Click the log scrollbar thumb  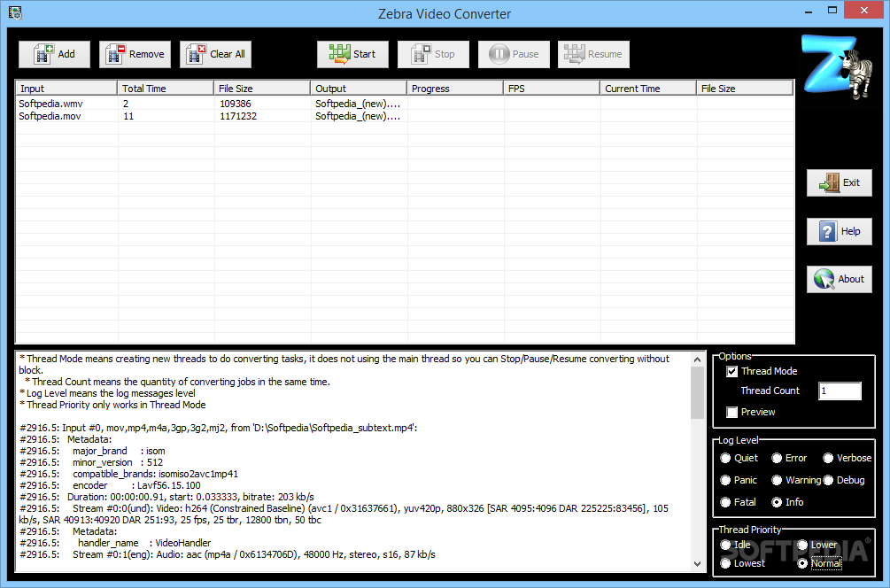click(697, 393)
